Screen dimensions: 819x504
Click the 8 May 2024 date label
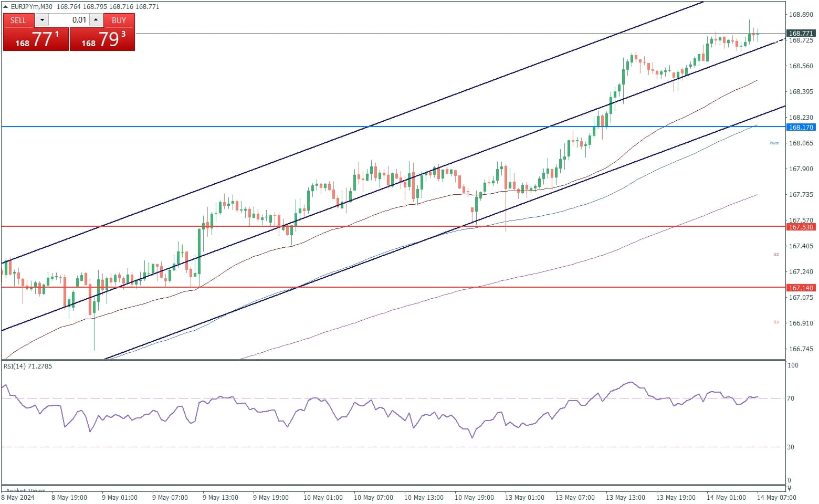(x=18, y=498)
